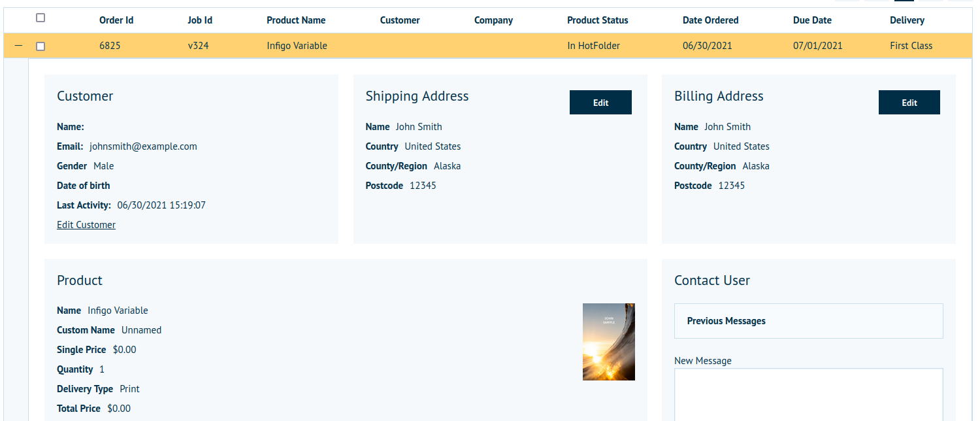Edit the Shipping Address

click(600, 103)
